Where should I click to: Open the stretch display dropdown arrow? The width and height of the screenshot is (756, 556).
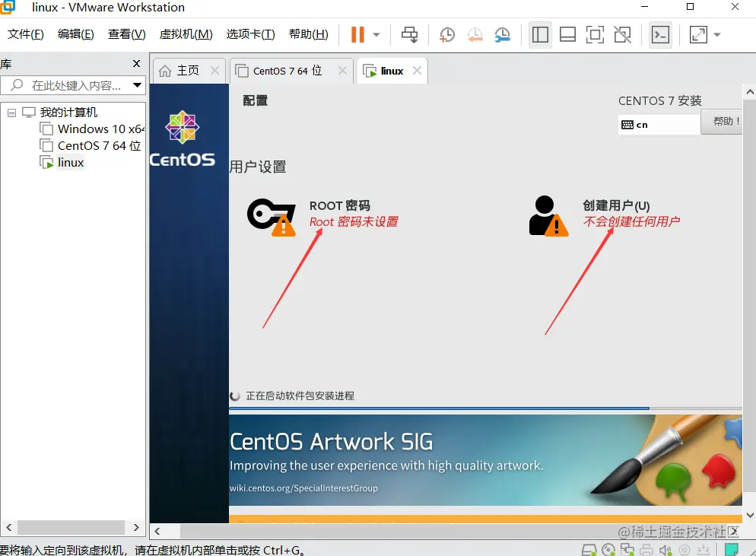pos(717,35)
